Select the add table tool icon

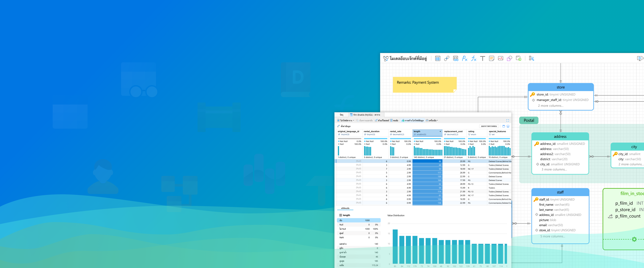[438, 58]
